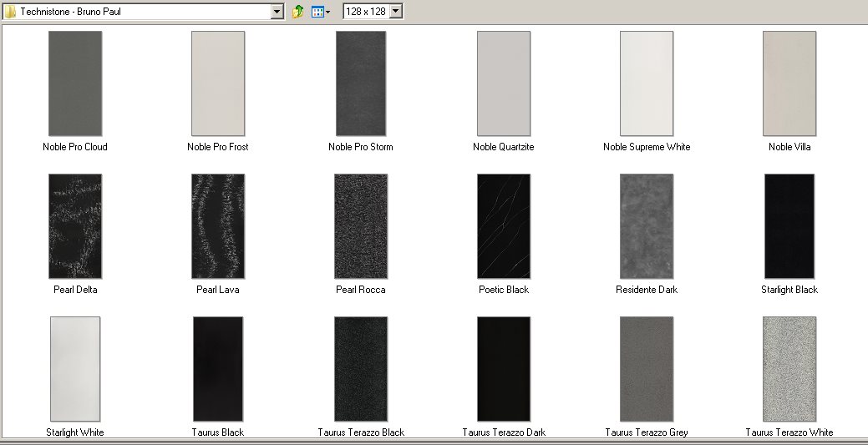Click the "Starlight White" label

[x=75, y=432]
